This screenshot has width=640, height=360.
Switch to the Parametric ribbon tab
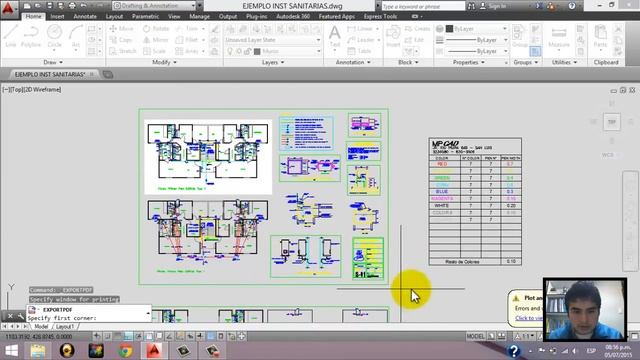click(145, 16)
